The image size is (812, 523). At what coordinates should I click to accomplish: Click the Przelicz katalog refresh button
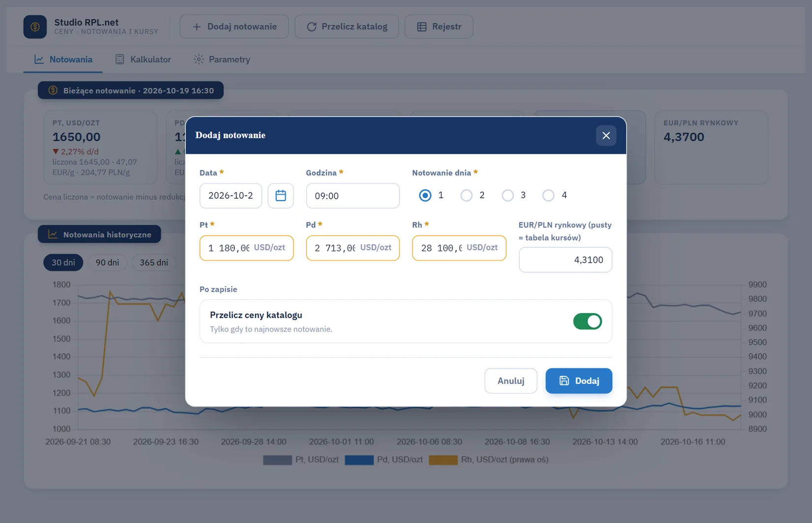coord(347,27)
